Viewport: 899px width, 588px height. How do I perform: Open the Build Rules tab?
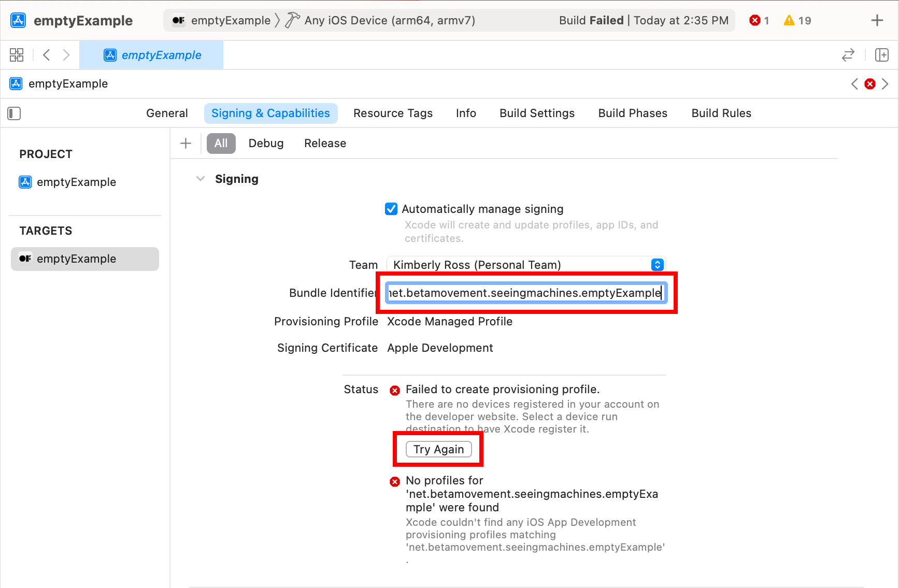tap(721, 113)
